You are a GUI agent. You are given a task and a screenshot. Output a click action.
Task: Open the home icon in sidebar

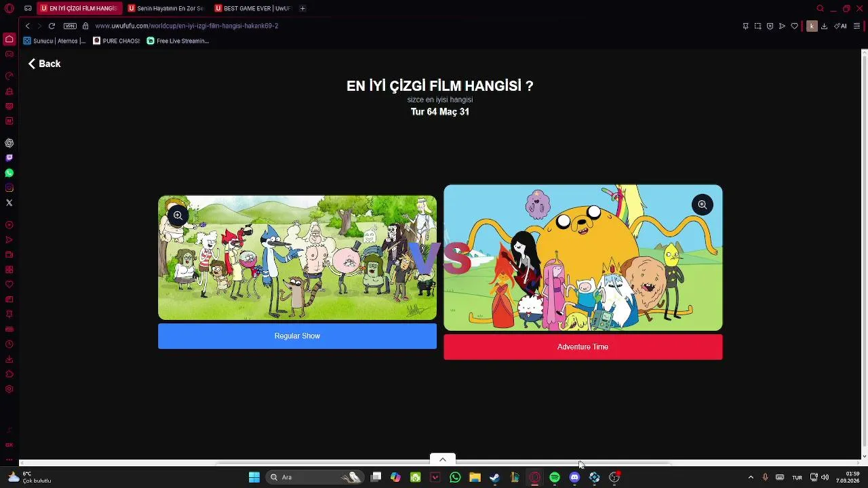(x=9, y=39)
